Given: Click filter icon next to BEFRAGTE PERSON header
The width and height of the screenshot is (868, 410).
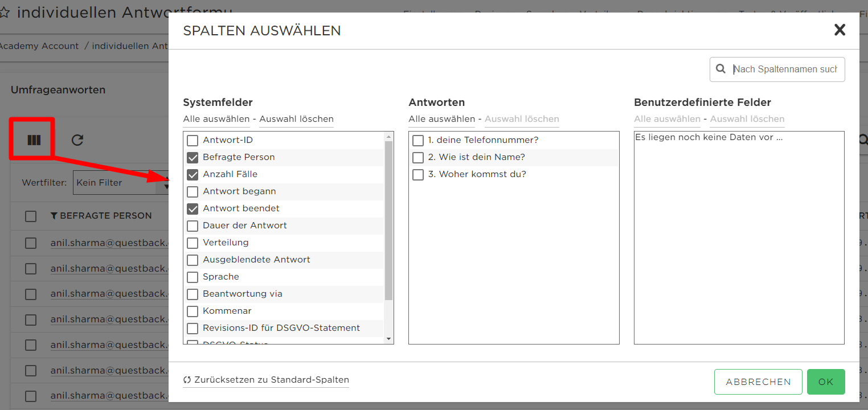Looking at the screenshot, I should point(54,216).
